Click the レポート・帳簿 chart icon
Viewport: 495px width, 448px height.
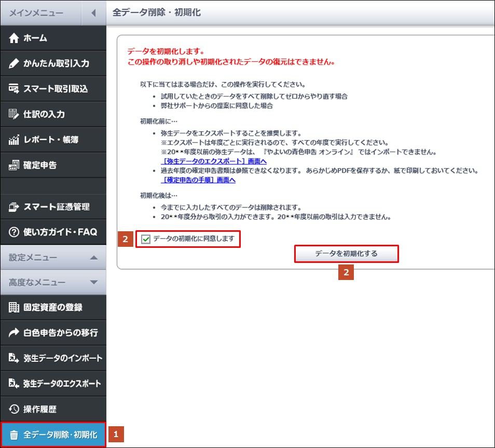(14, 140)
